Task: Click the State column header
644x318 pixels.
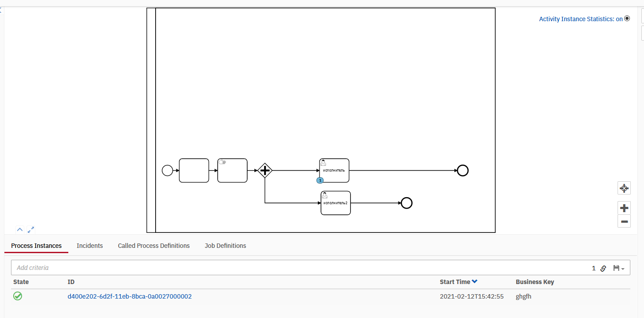Action: [x=21, y=282]
